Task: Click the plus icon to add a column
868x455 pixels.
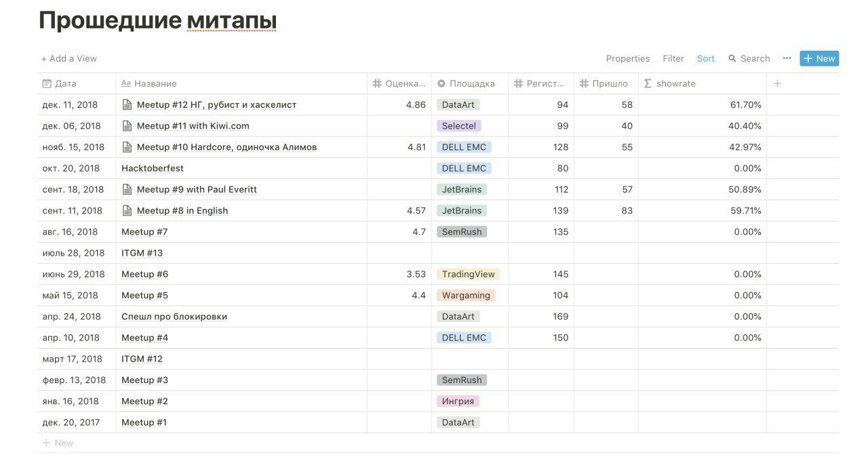Action: [x=777, y=83]
